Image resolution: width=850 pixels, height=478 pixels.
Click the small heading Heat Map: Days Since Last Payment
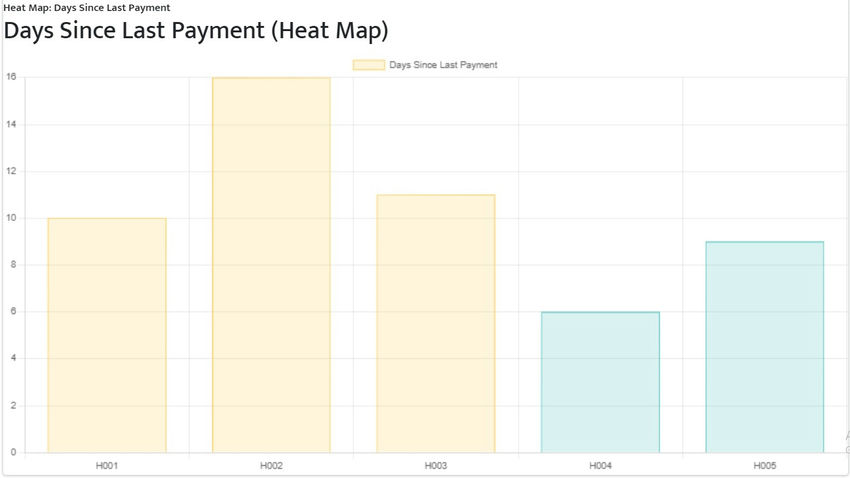point(87,8)
